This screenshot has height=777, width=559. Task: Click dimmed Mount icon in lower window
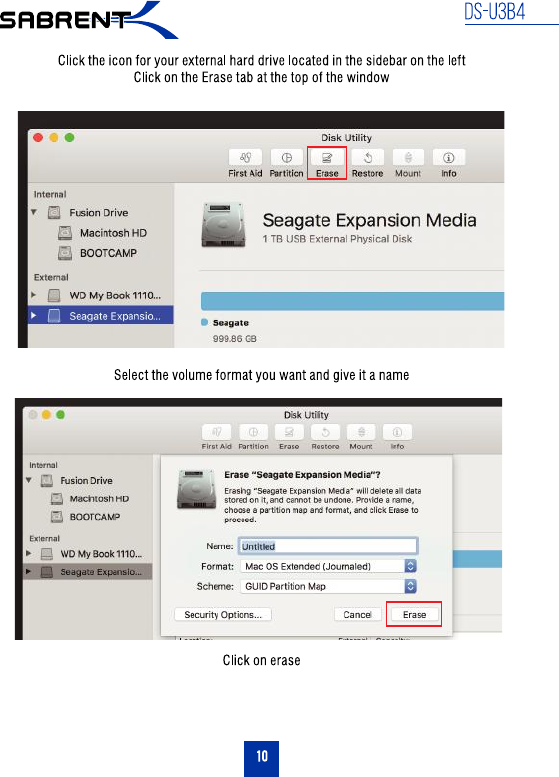361,432
